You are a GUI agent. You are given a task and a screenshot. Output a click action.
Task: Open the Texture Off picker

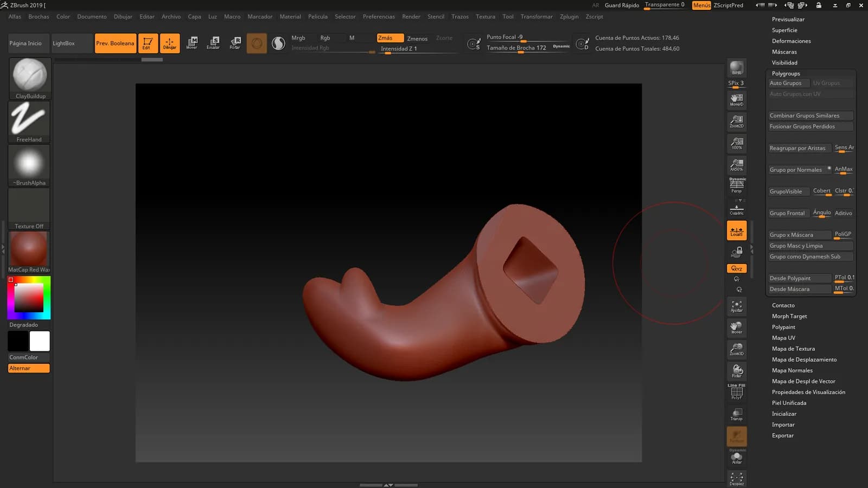tap(29, 209)
